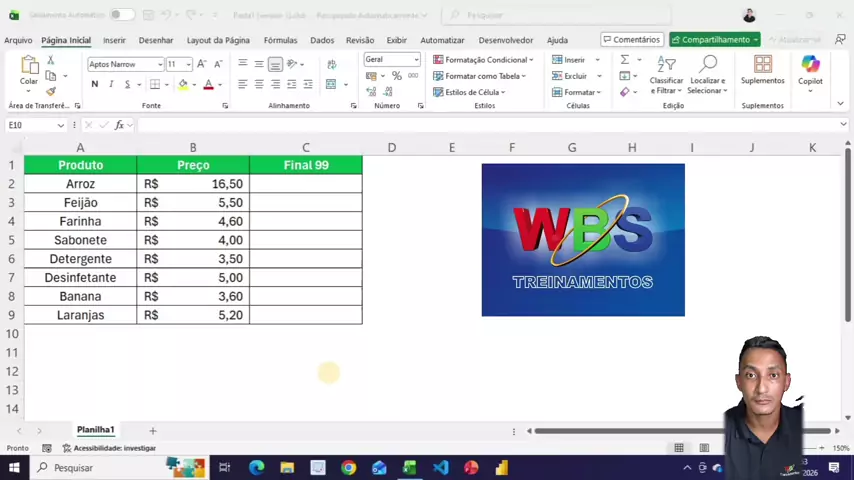Decrease font size with the smaller A icon
The image size is (854, 480).
pyautogui.click(x=218, y=64)
